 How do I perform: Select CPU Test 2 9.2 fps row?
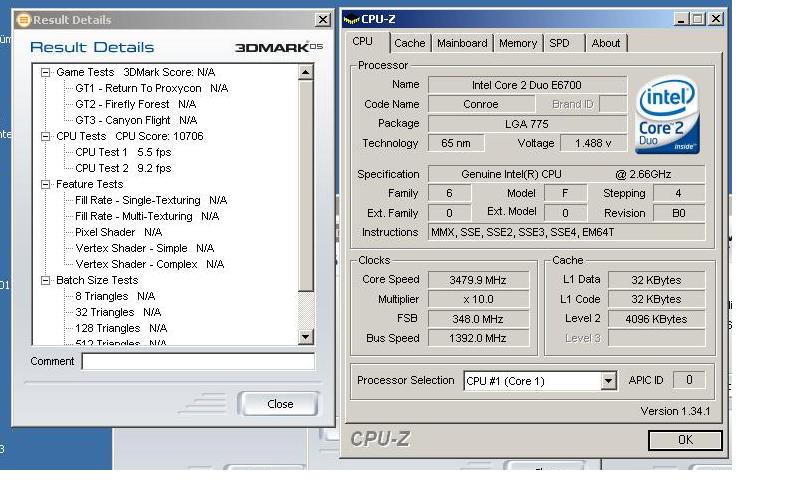[123, 168]
